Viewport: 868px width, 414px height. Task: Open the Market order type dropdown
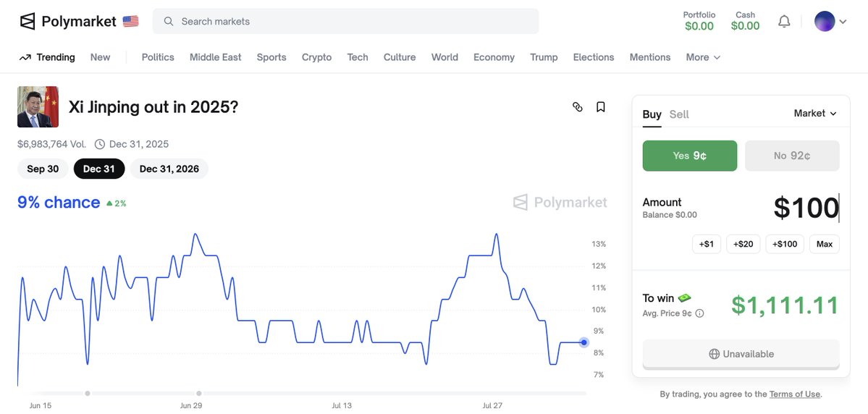815,114
